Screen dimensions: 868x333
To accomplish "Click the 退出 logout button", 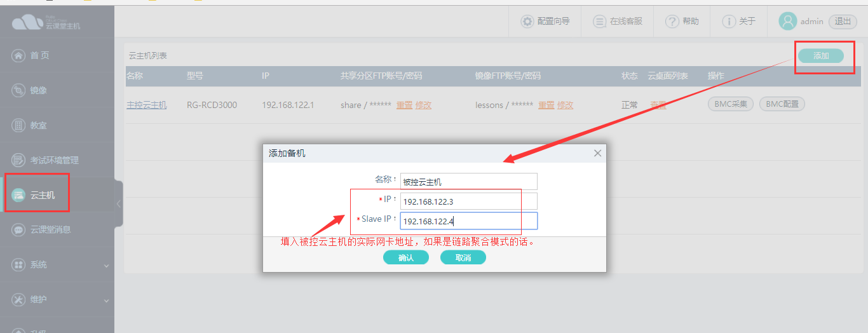I will tap(843, 22).
